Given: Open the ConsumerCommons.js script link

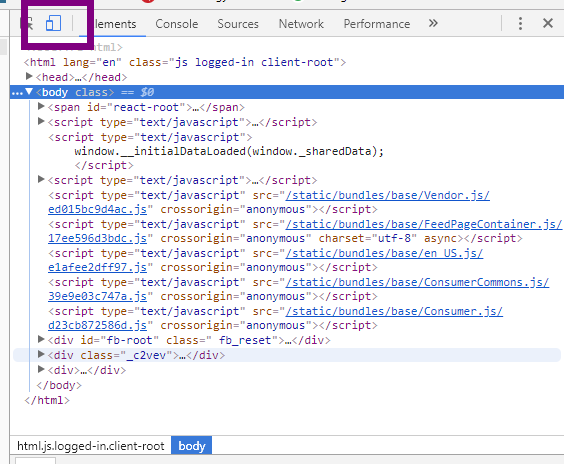Looking at the screenshot, I should pos(417,282).
